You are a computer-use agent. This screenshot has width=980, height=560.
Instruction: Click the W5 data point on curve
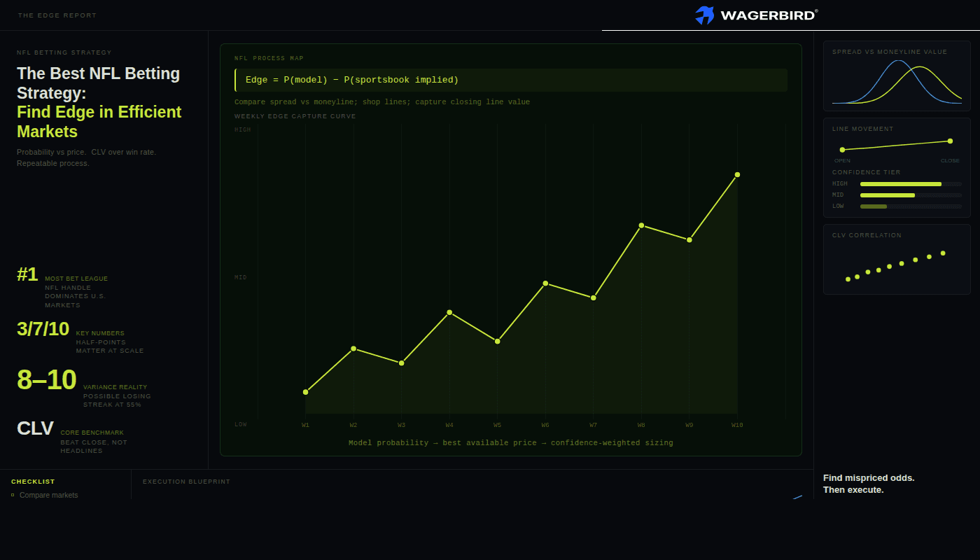(x=498, y=341)
